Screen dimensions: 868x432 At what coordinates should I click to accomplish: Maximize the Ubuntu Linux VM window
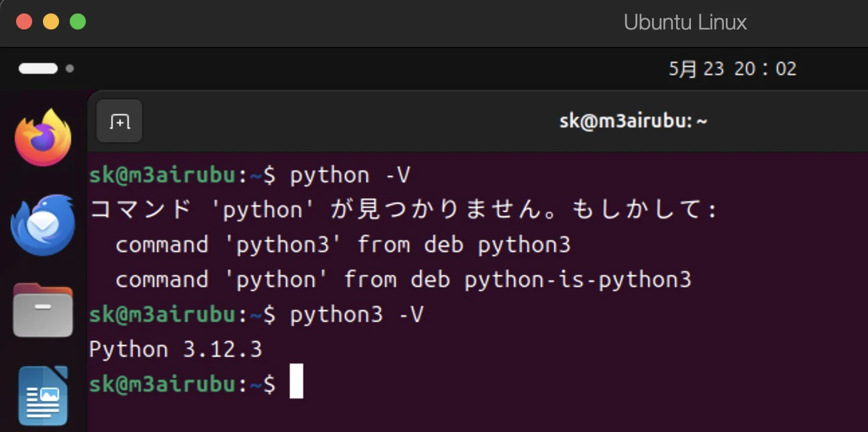[x=78, y=22]
